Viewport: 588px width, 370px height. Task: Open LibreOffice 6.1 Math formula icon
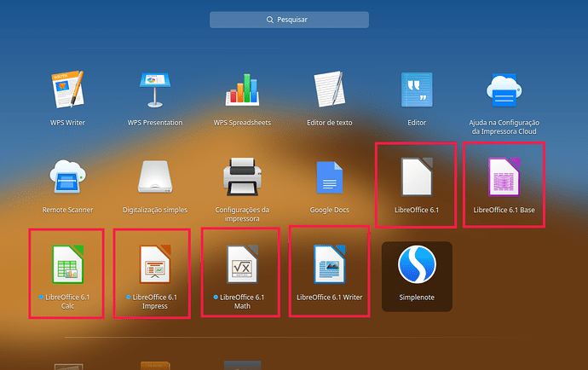point(242,263)
